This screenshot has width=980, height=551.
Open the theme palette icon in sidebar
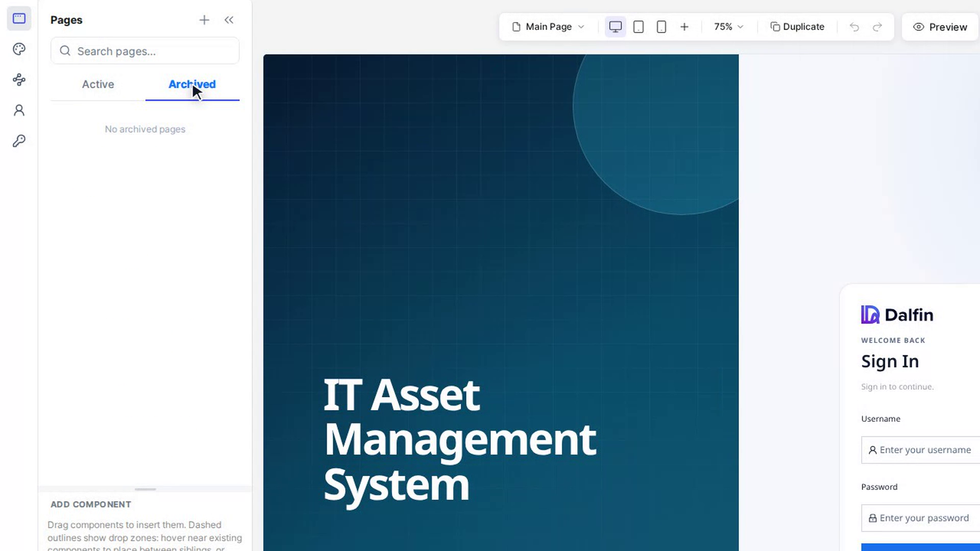tap(19, 49)
